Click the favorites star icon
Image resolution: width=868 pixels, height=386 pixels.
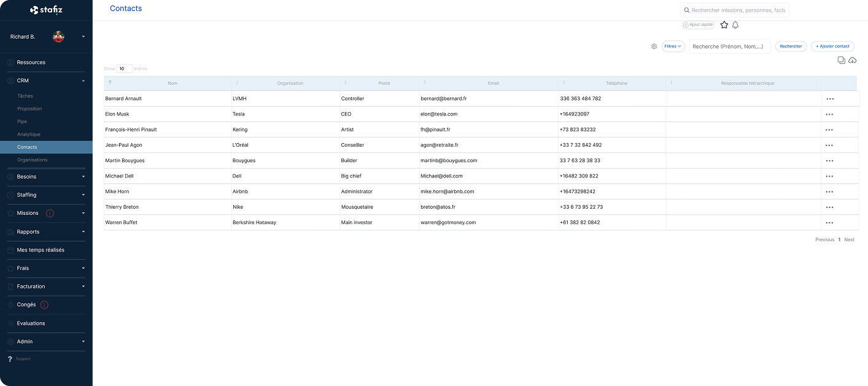point(724,25)
